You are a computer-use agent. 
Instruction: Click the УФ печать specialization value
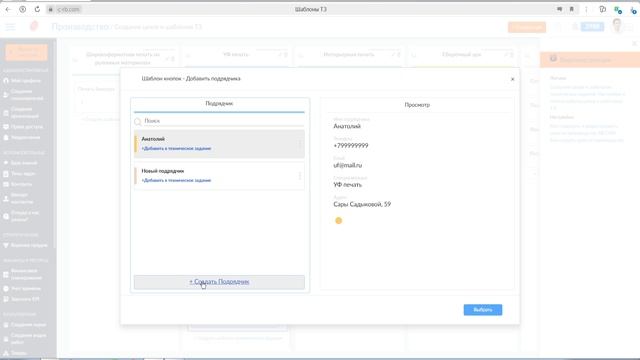[x=347, y=185]
